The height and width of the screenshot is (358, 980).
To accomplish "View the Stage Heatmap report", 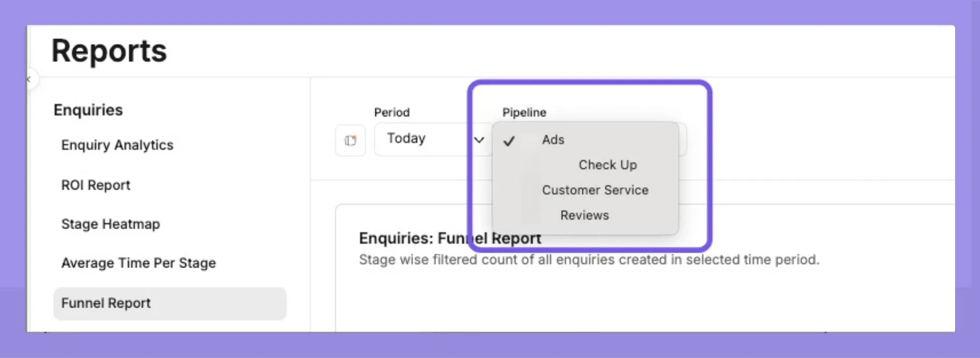I will click(111, 224).
